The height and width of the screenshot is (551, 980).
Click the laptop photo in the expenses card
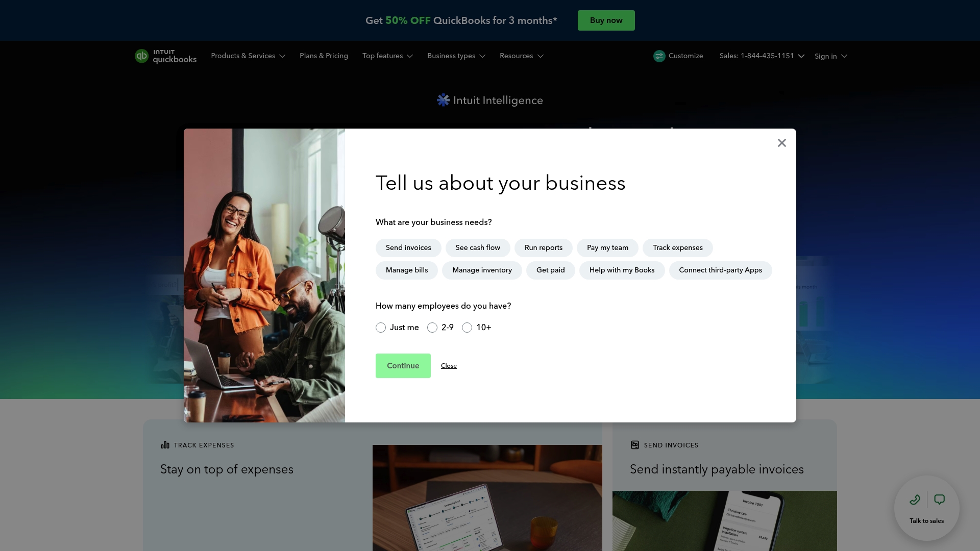click(x=487, y=498)
